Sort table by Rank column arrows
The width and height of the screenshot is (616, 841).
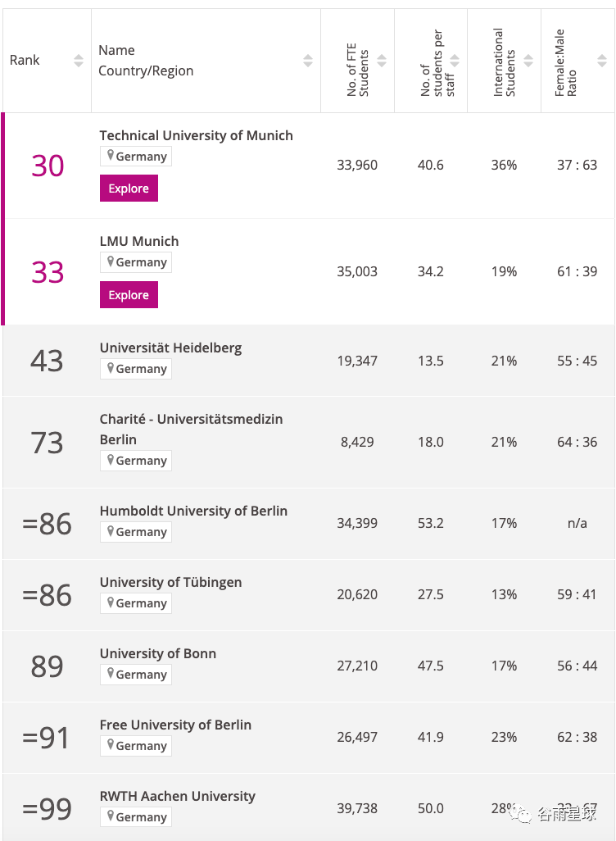pyautogui.click(x=79, y=61)
